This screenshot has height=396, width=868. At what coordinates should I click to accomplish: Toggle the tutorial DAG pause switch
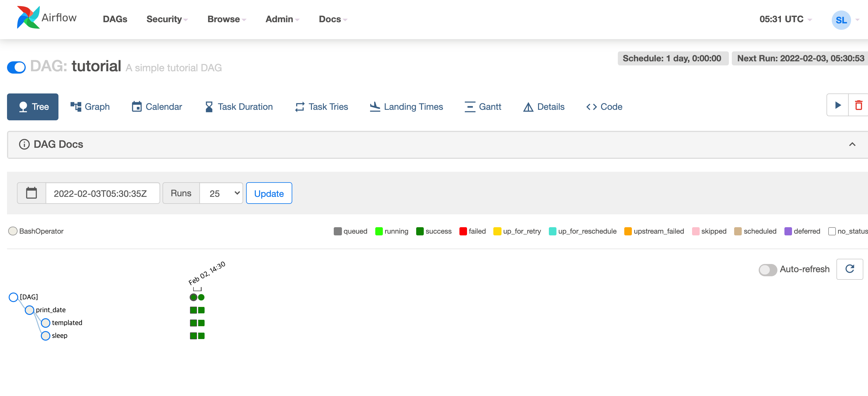(16, 67)
